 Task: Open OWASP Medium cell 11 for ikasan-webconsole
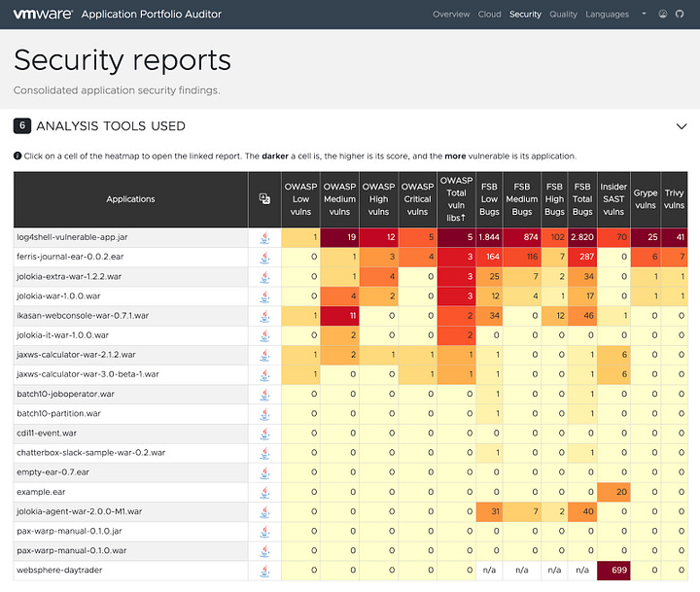(339, 316)
